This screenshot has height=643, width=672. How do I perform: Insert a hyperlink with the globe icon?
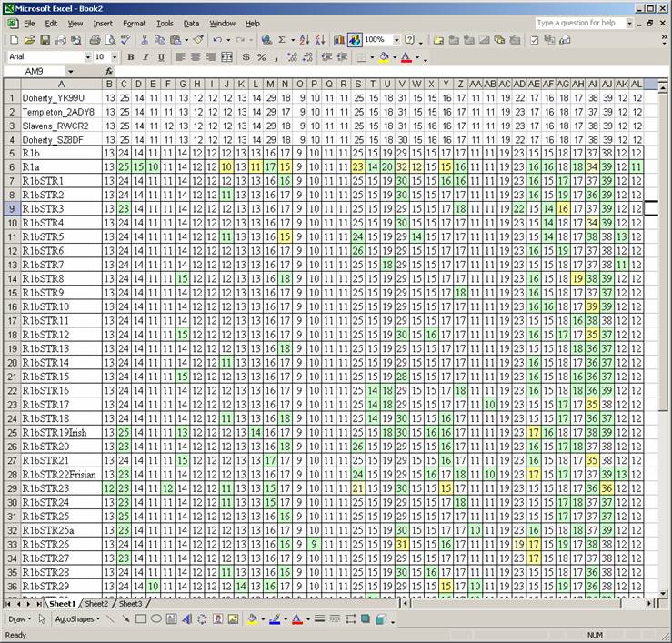click(x=266, y=40)
